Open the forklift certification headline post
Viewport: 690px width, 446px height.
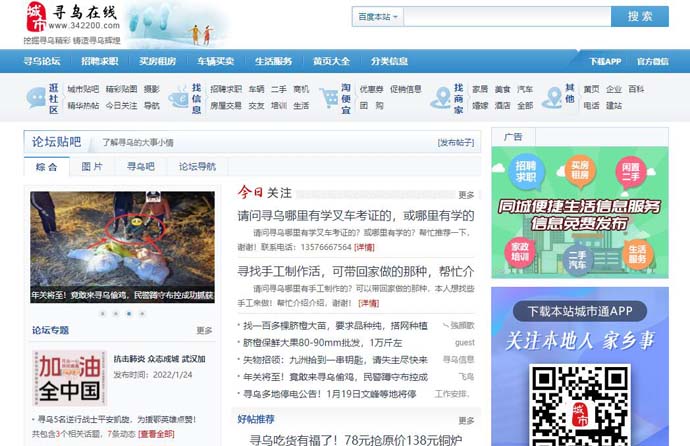pos(356,216)
